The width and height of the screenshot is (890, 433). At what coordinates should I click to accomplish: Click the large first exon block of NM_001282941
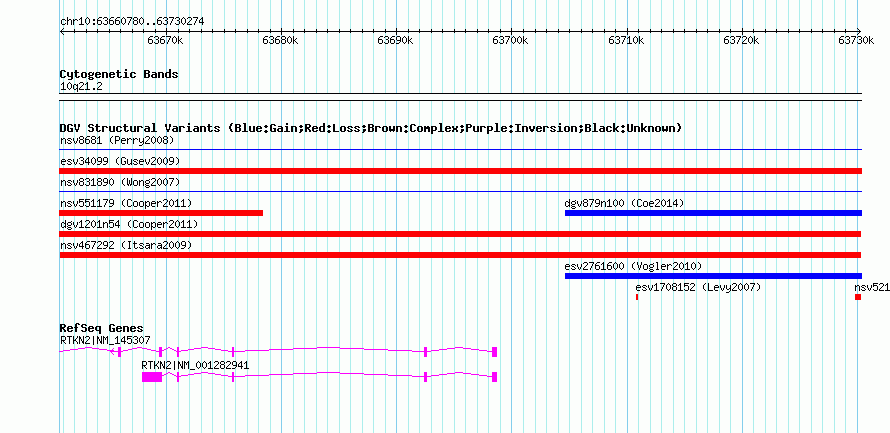pyautogui.click(x=152, y=377)
